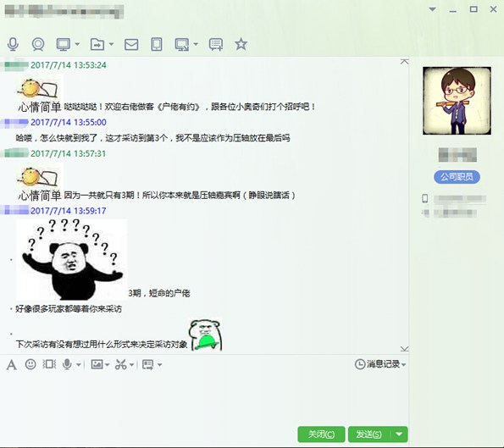Click the 发送(S) send button
The width and height of the screenshot is (504, 448).
click(369, 434)
